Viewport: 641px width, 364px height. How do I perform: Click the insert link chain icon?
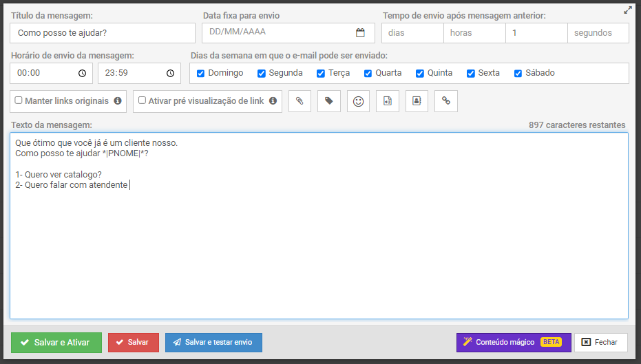(x=446, y=101)
